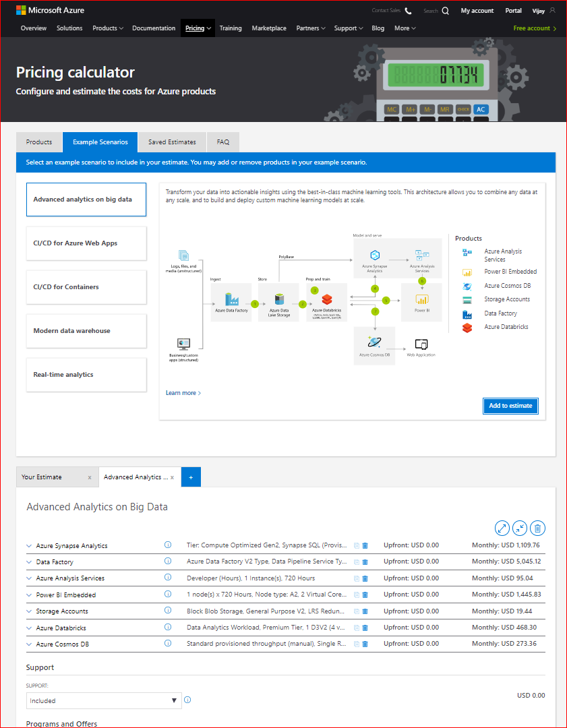Image resolution: width=567 pixels, height=728 pixels.
Task: Delete the Storage Accounts row
Action: point(365,611)
